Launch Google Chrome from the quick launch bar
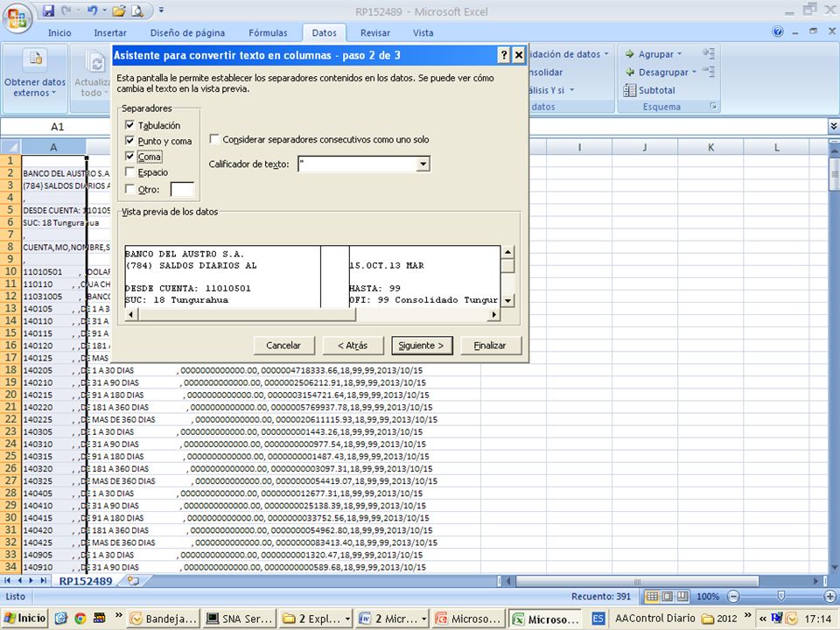The height and width of the screenshot is (630, 840). pyautogui.click(x=80, y=619)
